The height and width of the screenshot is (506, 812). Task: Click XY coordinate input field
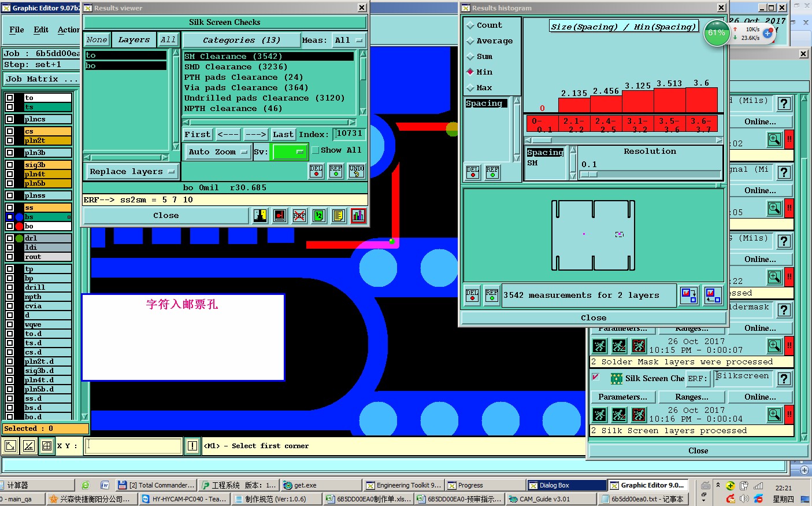[134, 446]
